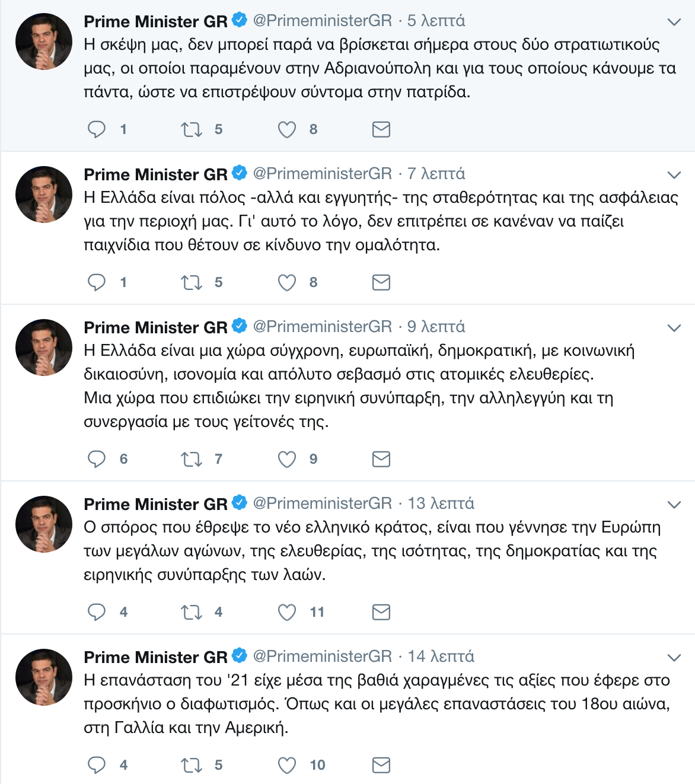Open the '13 λεπτά' timestamp link
The image size is (695, 784).
tap(441, 503)
